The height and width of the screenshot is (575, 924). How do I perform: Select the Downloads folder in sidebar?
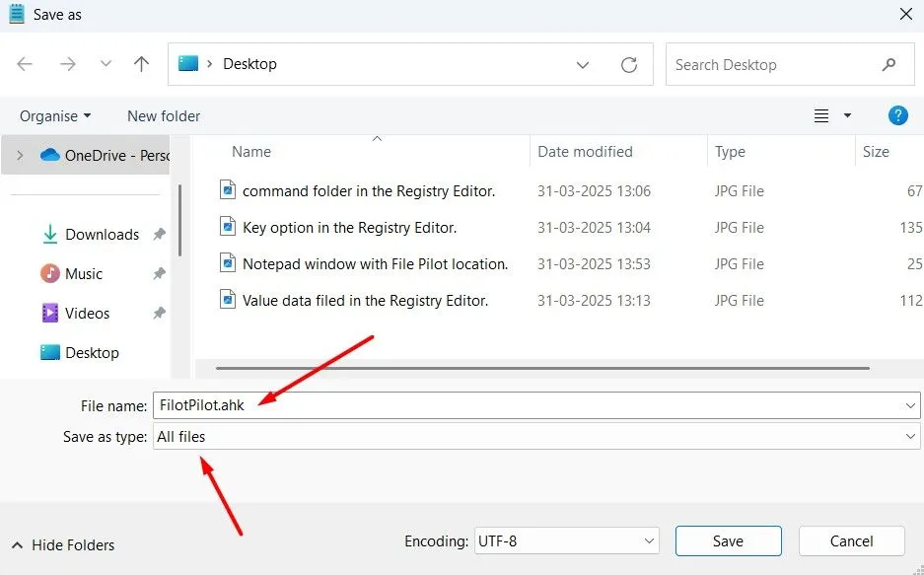[x=102, y=235]
